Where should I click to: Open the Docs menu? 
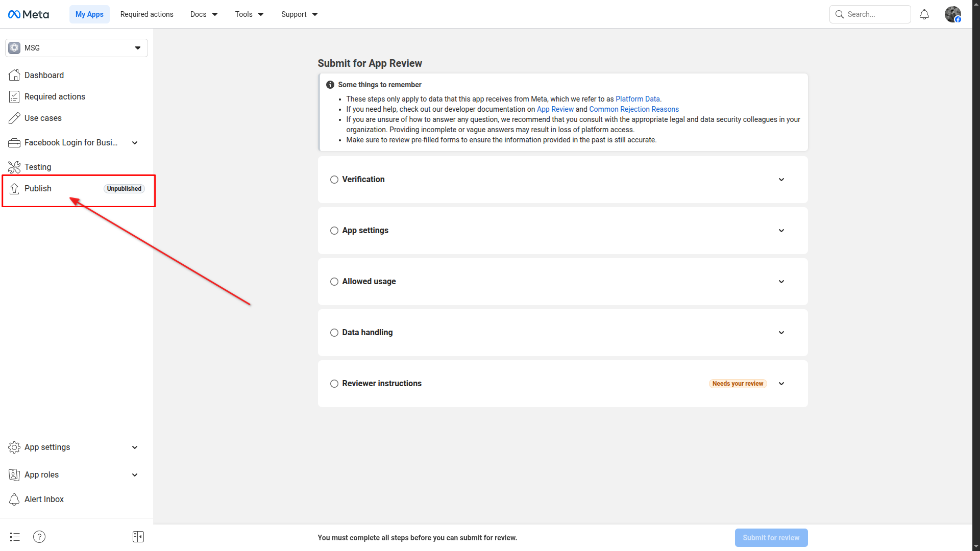(x=204, y=14)
